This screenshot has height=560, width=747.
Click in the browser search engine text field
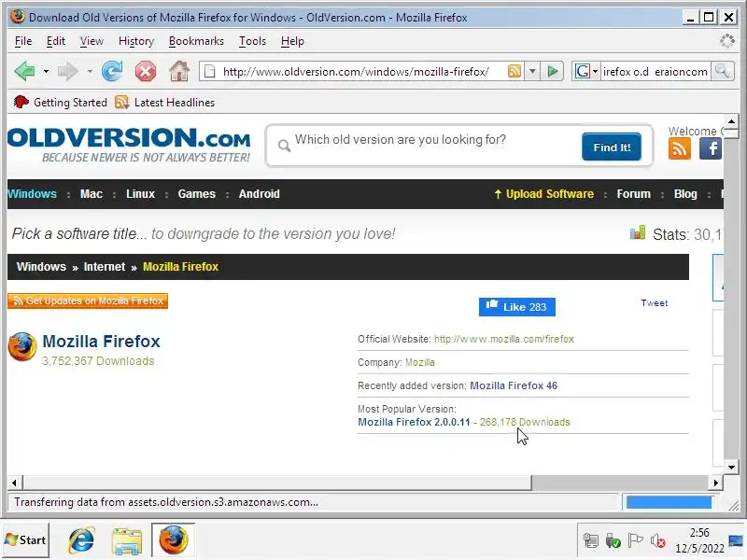coord(655,72)
